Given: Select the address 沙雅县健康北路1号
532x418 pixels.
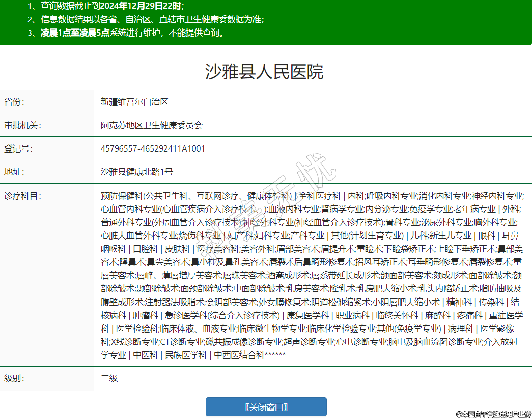Looking at the screenshot, I should (x=136, y=172).
